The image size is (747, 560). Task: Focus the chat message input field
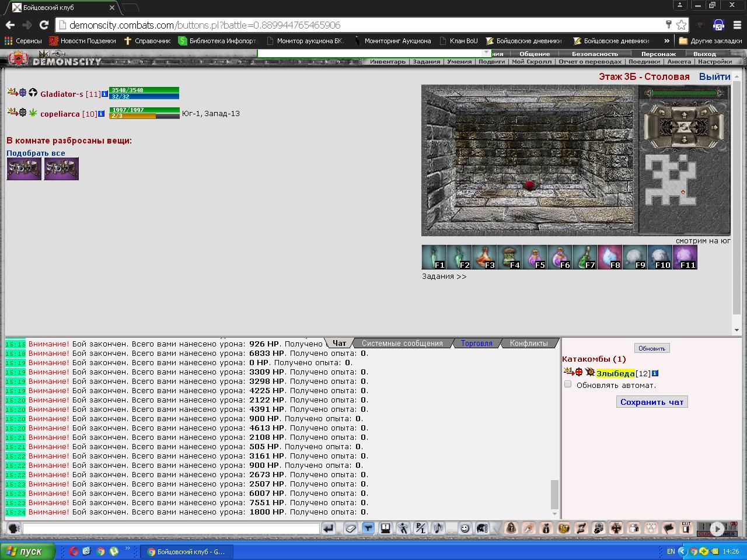171,528
